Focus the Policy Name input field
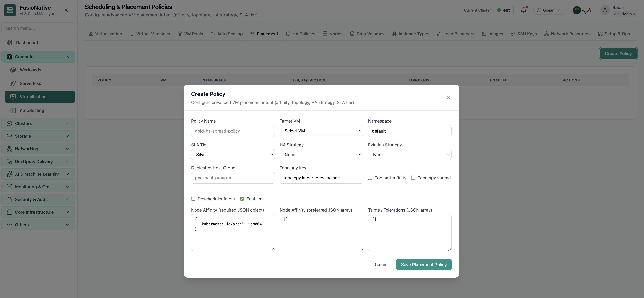This screenshot has height=298, width=644. point(233,131)
